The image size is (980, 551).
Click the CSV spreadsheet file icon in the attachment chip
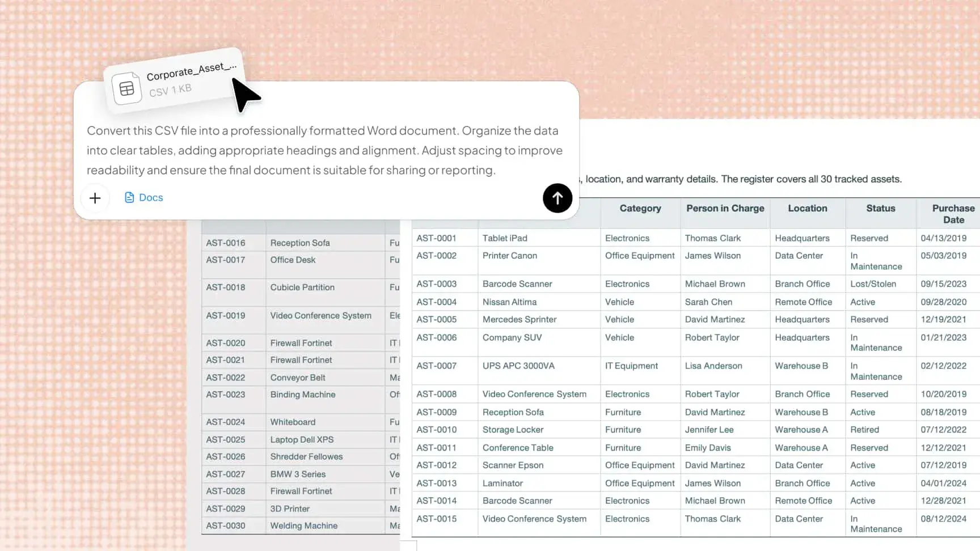coord(126,88)
